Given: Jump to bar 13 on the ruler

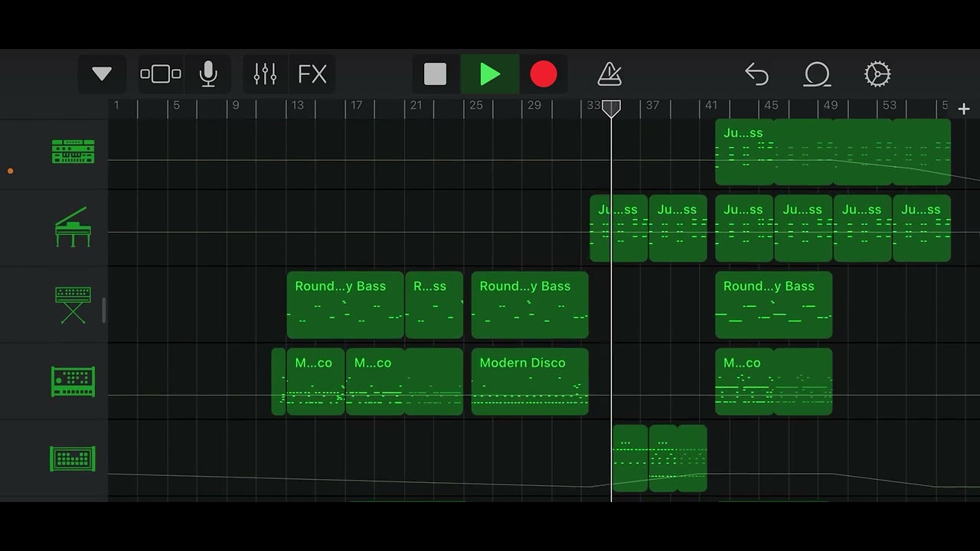Looking at the screenshot, I should point(297,106).
